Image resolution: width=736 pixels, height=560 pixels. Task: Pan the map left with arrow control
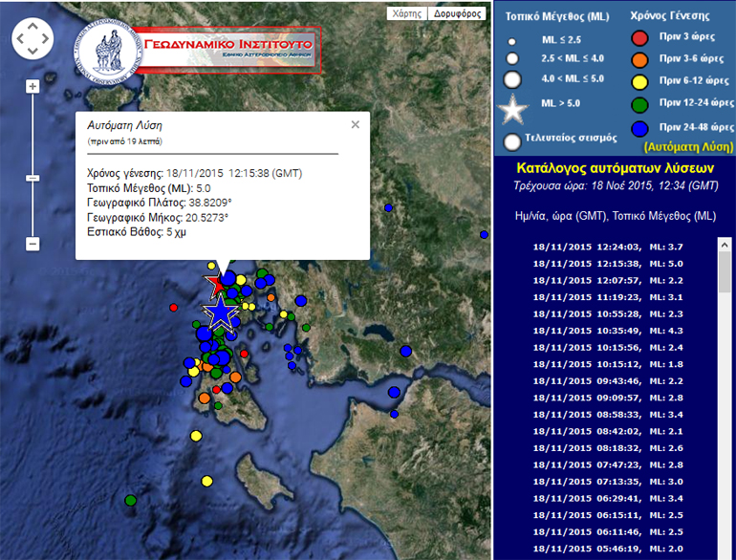(x=20, y=38)
